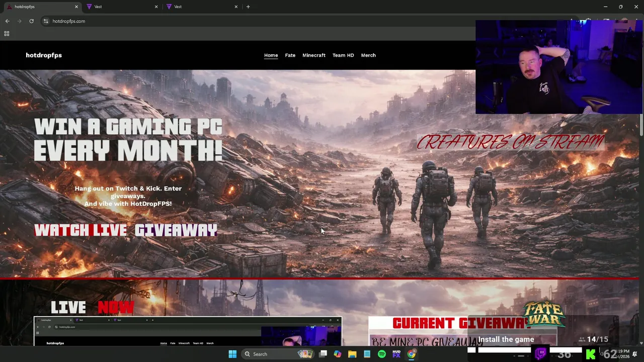
Task: Open the Team HD nav link
Action: click(x=343, y=55)
